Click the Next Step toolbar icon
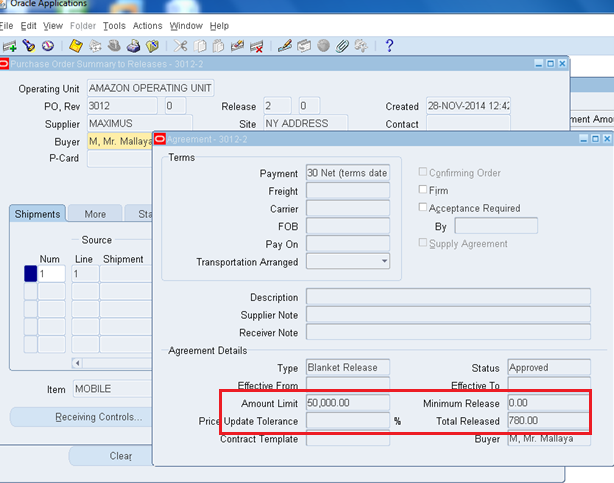 95,46
